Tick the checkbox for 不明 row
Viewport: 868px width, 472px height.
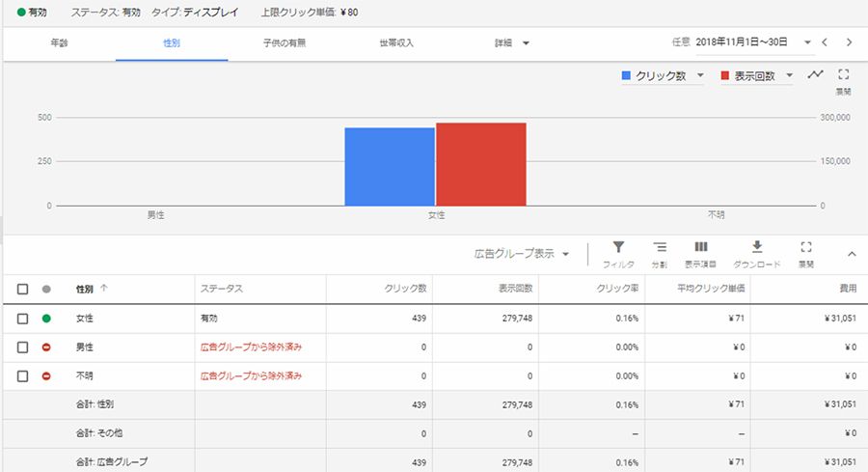coord(23,376)
